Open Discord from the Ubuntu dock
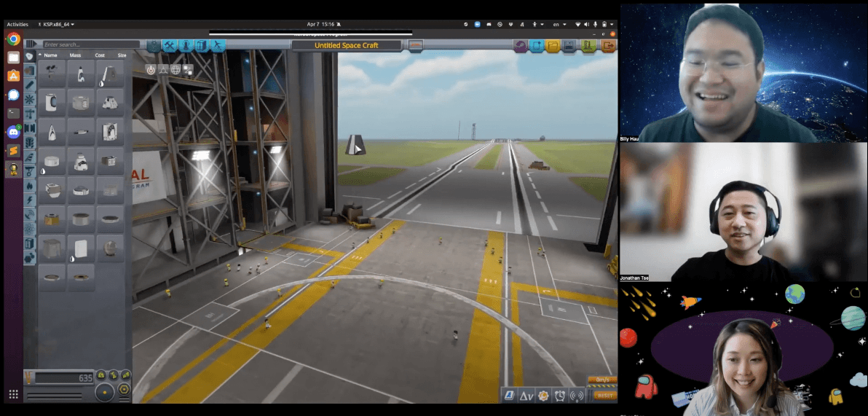Image resolution: width=868 pixels, height=416 pixels. (x=13, y=132)
